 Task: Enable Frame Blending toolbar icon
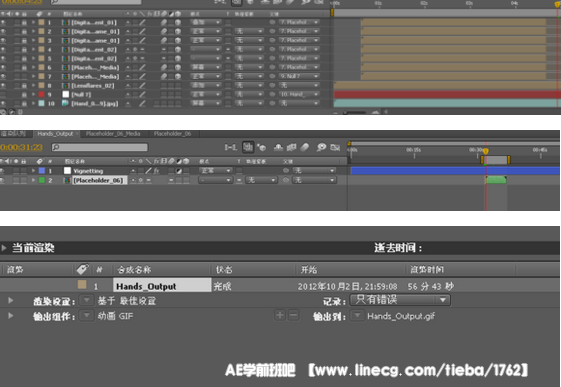pos(292,147)
